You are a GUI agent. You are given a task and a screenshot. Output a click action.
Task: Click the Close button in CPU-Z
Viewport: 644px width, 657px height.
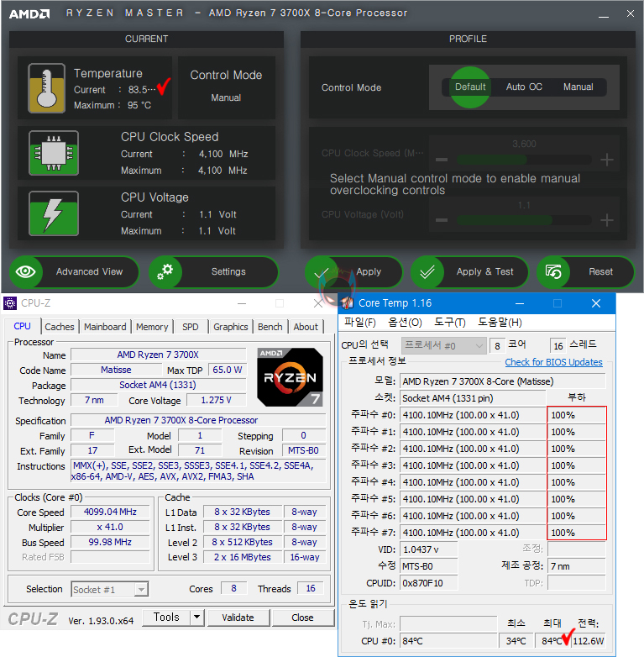303,618
